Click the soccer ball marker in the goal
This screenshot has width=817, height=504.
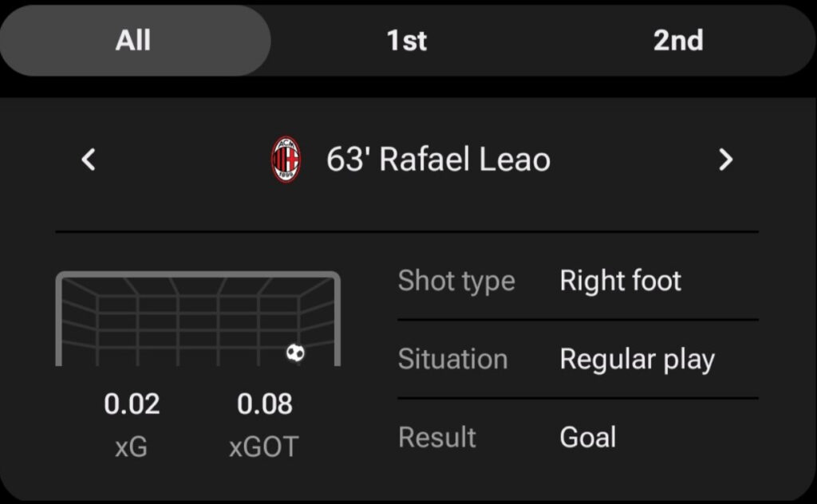click(x=295, y=352)
